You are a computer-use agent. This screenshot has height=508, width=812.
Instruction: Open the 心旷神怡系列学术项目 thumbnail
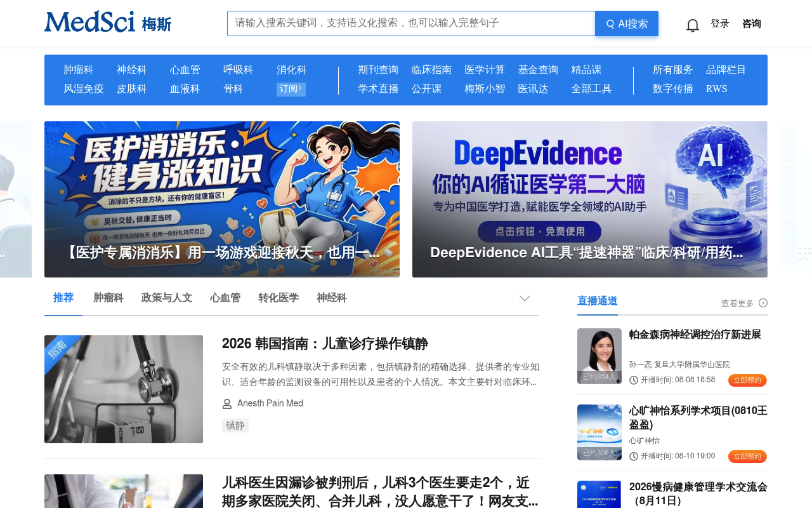pyautogui.click(x=599, y=432)
